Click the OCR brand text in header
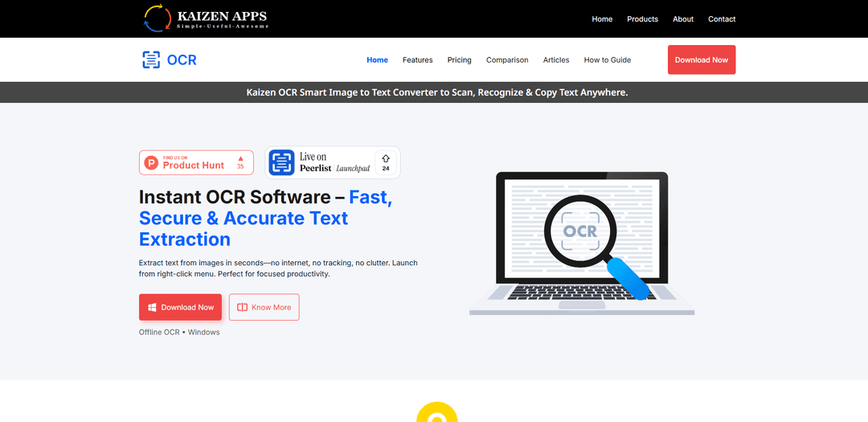868x422 pixels. 182,59
